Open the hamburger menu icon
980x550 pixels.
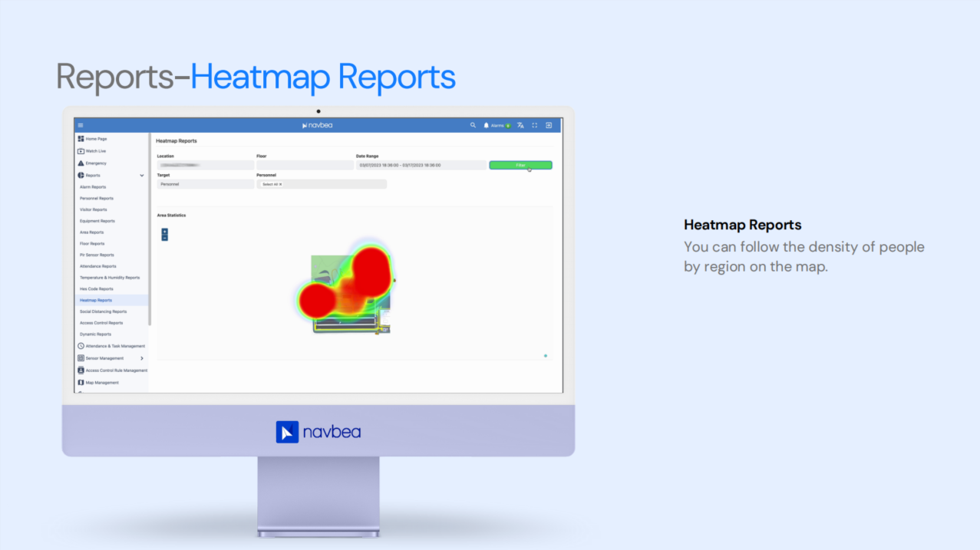coord(81,125)
